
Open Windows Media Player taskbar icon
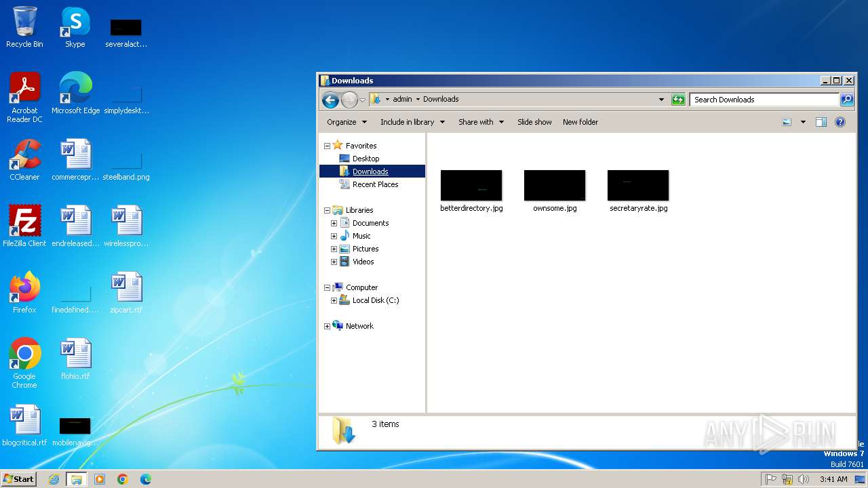[x=100, y=479]
